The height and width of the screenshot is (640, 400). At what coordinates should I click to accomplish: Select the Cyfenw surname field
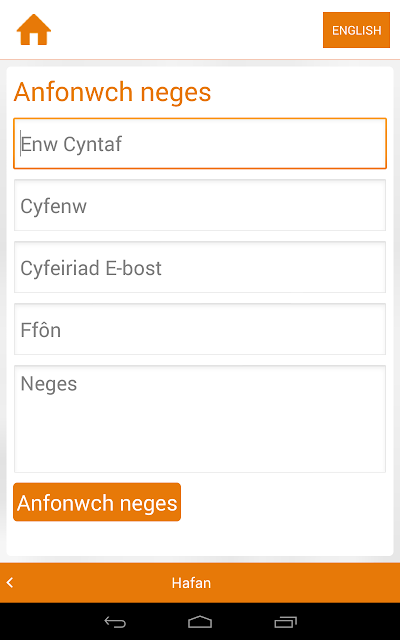coord(200,205)
